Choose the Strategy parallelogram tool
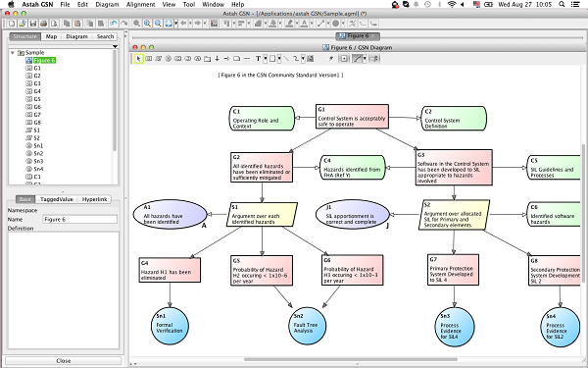Viewport: 588px width, 368px height. coord(159,59)
